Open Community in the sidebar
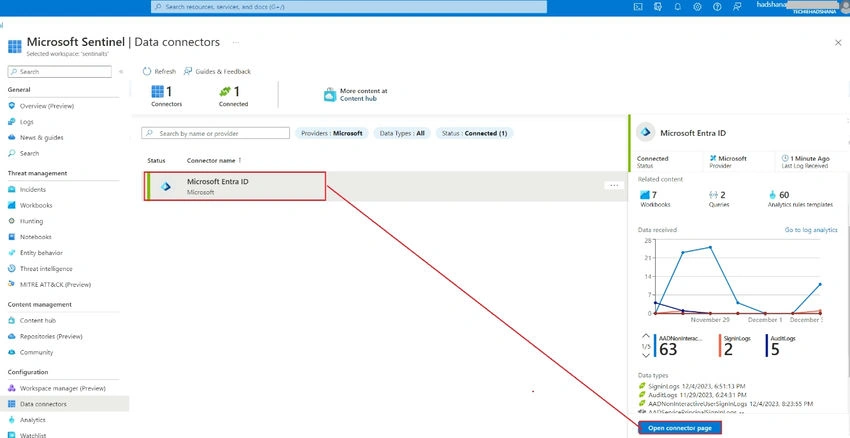 click(36, 352)
